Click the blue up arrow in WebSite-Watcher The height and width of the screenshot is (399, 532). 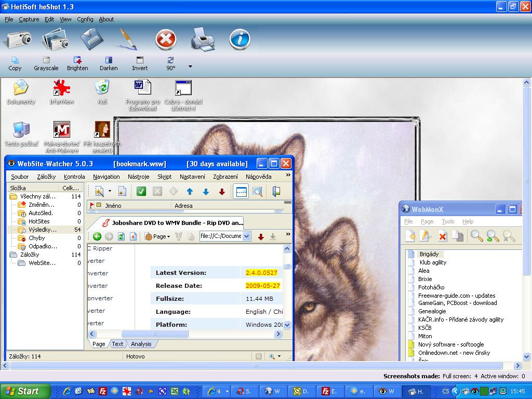[x=190, y=192]
